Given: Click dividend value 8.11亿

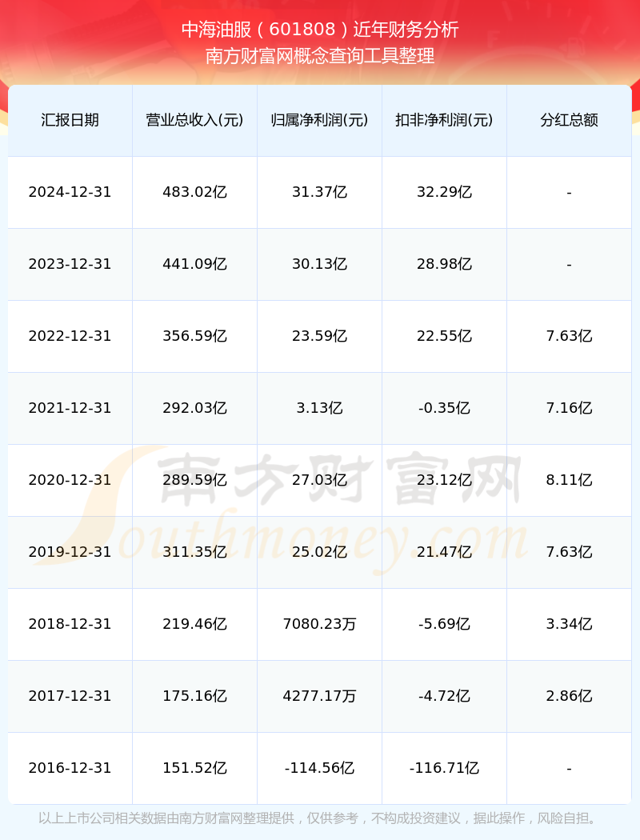Looking at the screenshot, I should click(x=570, y=480).
